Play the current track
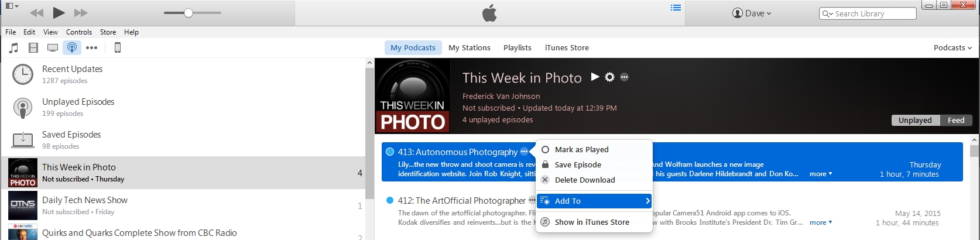This screenshot has width=980, height=240. [x=59, y=12]
